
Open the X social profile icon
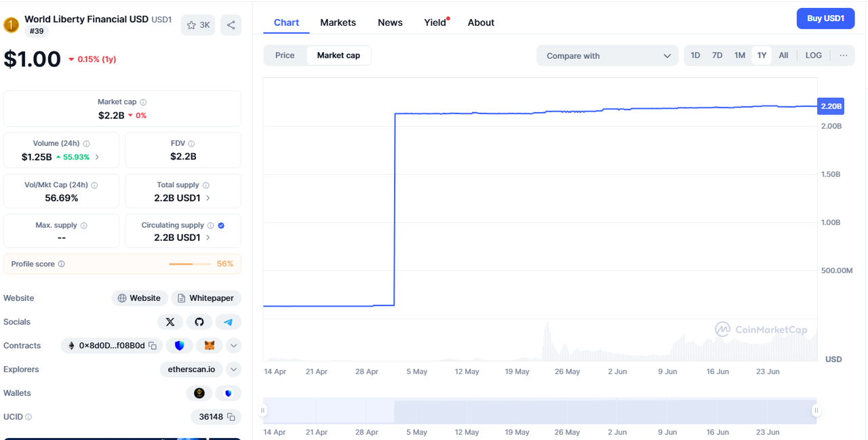(170, 321)
